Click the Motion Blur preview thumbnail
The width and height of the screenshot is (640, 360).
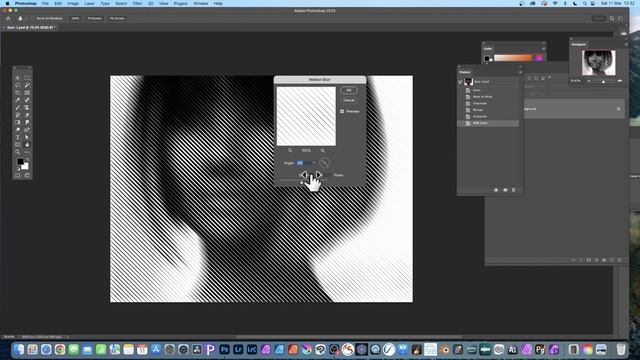click(306, 116)
